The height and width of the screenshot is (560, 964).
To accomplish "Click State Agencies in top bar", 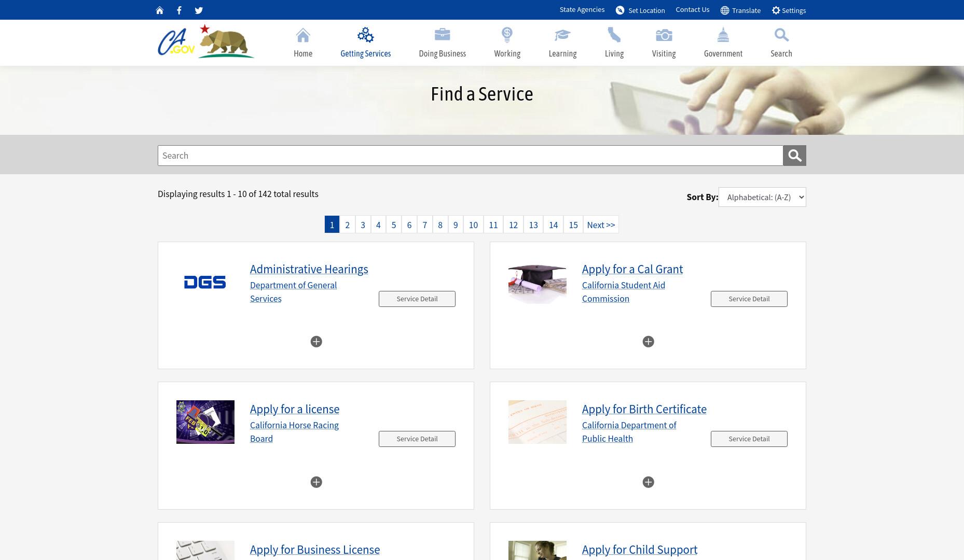I will tap(582, 10).
